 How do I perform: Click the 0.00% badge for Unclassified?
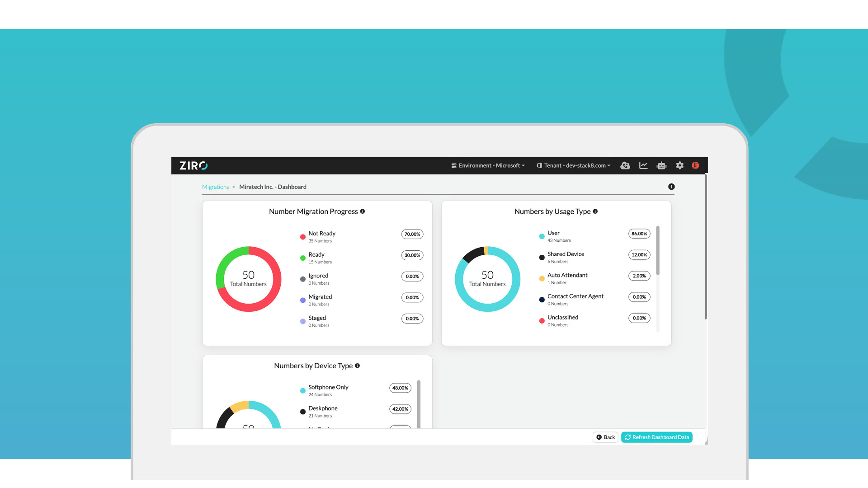(x=639, y=318)
